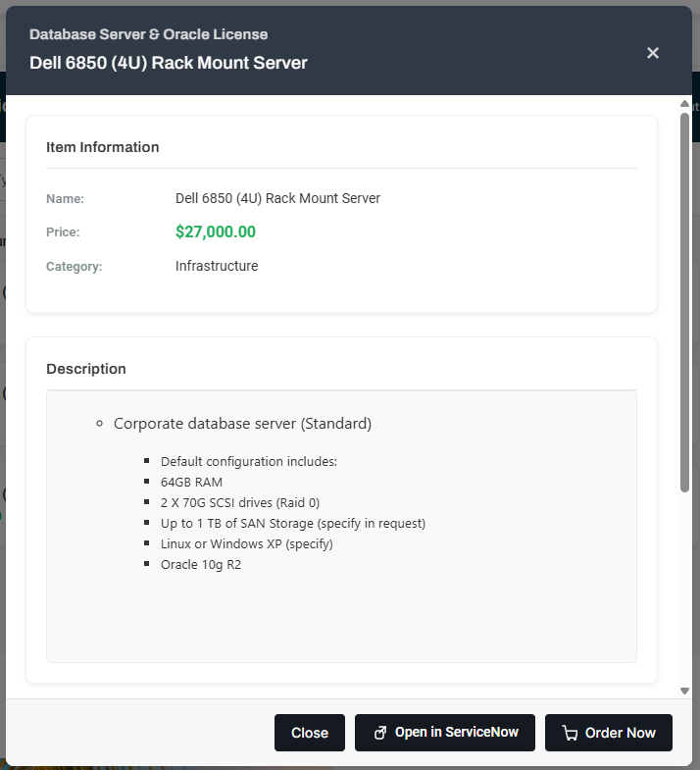Click the scrollbar up arrow
This screenshot has height=770, width=700.
coord(684,104)
